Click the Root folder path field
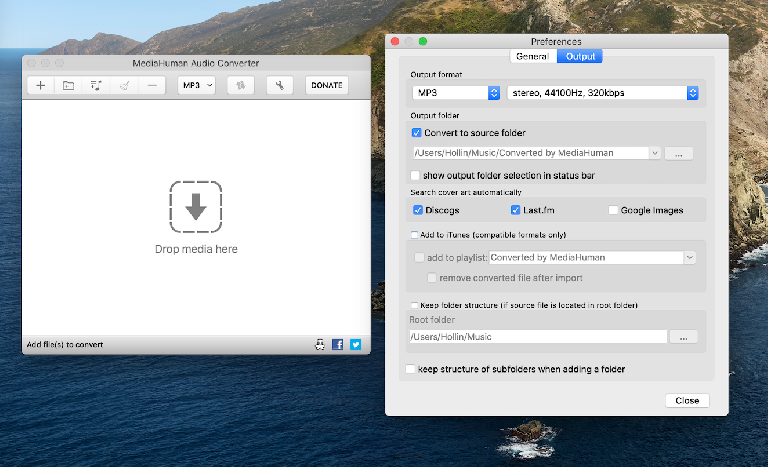Viewport: 768px width, 467px height. 538,337
